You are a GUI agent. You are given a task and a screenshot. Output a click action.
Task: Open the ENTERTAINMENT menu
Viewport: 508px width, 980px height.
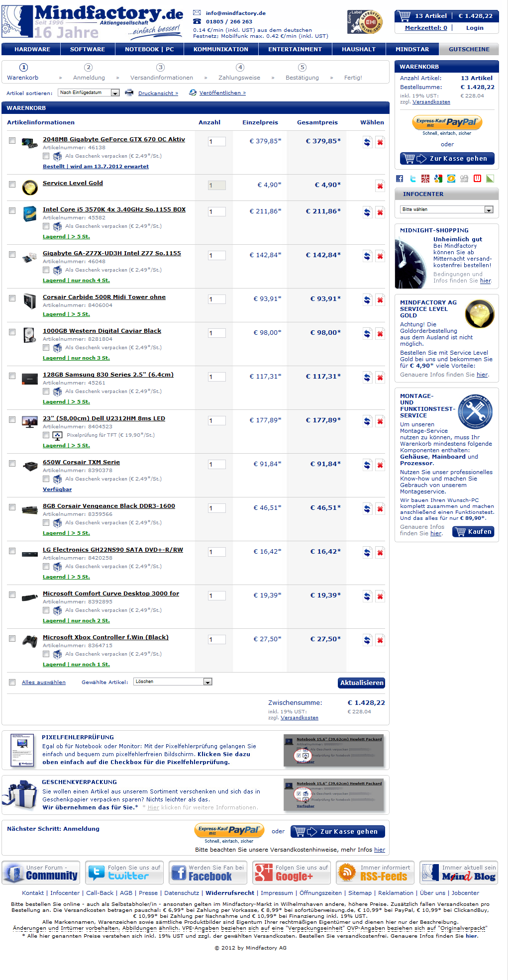tap(295, 49)
